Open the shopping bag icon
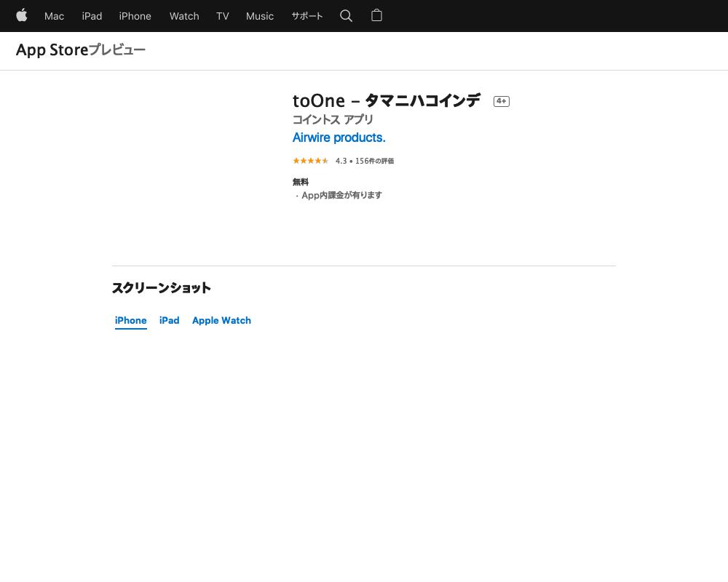Screen dimensions: 728x582 tap(376, 15)
